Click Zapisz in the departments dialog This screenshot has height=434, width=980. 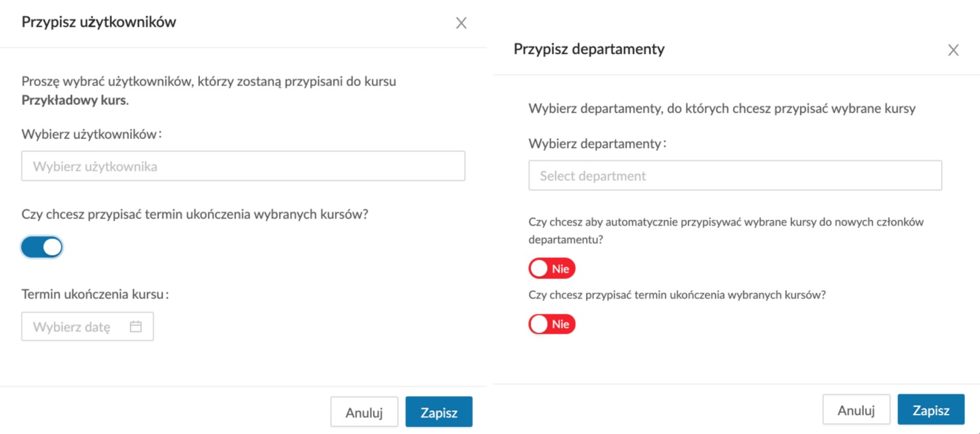pyautogui.click(x=931, y=410)
